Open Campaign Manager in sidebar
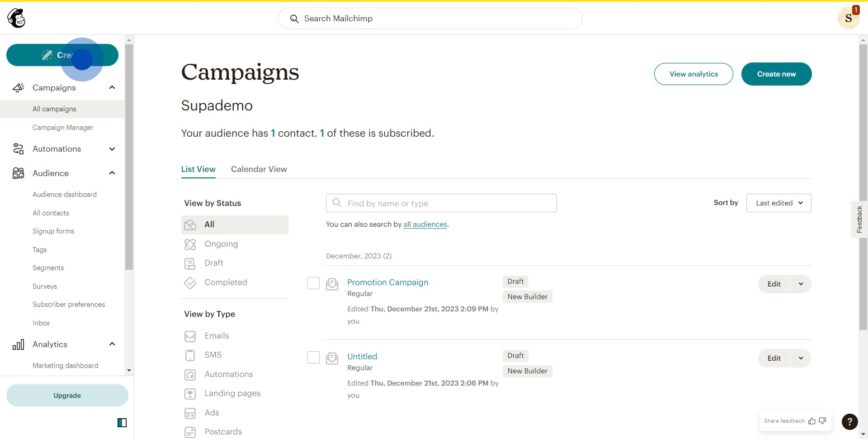The image size is (868, 439). tap(63, 128)
